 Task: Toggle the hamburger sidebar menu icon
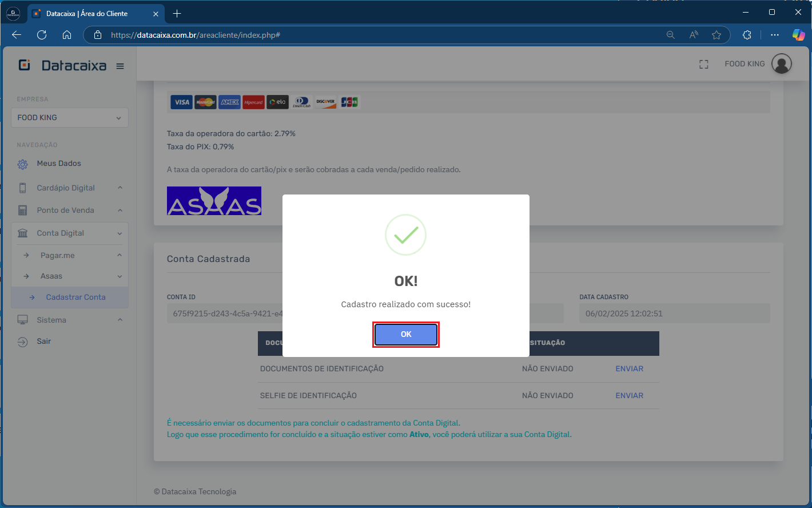(x=120, y=66)
